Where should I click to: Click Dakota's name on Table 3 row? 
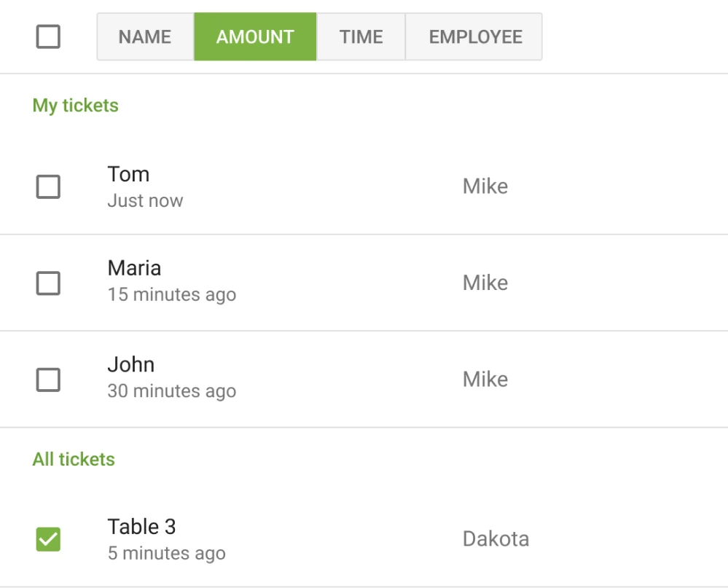tap(496, 539)
